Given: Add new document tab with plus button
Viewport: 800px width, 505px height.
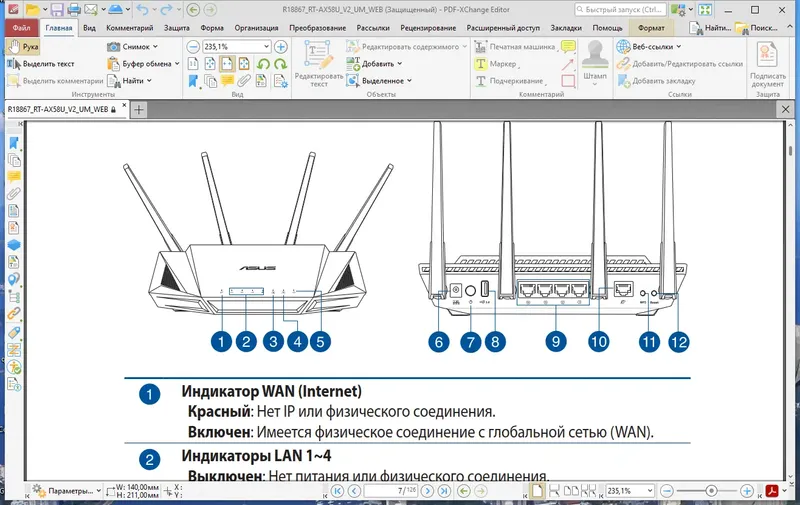Looking at the screenshot, I should (x=139, y=109).
